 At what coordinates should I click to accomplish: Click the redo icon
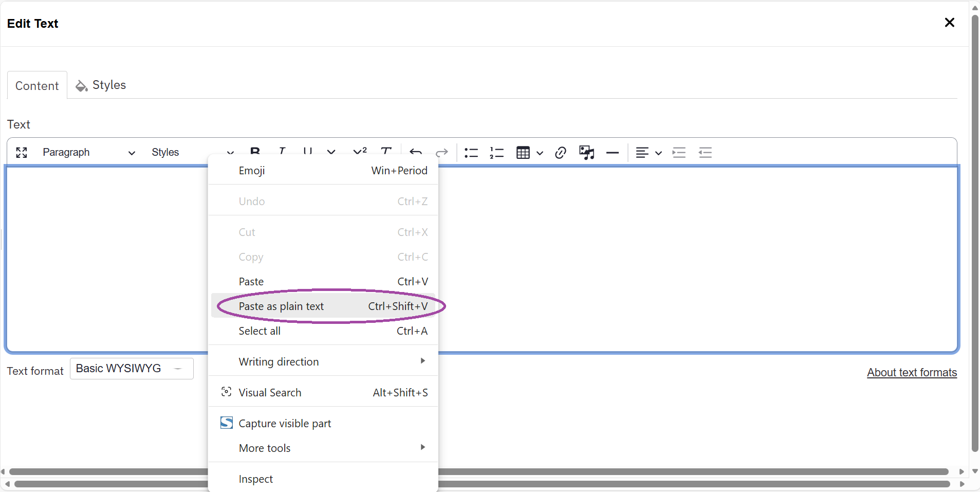[x=441, y=153]
